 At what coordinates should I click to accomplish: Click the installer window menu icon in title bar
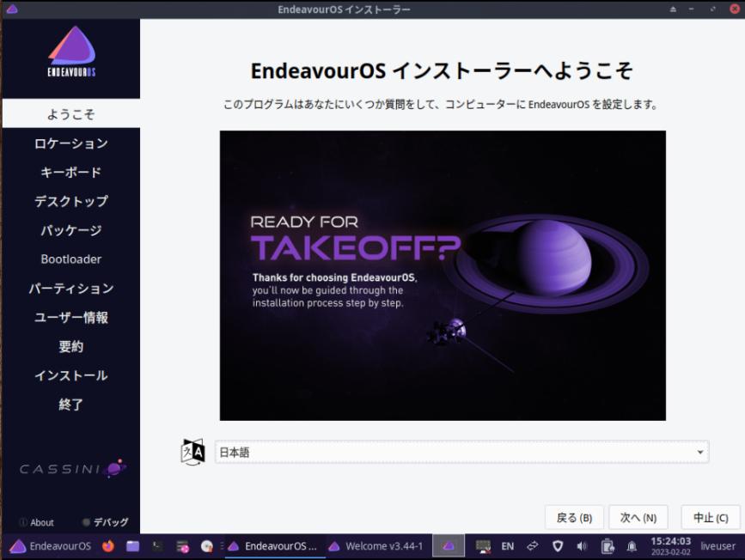[12, 9]
